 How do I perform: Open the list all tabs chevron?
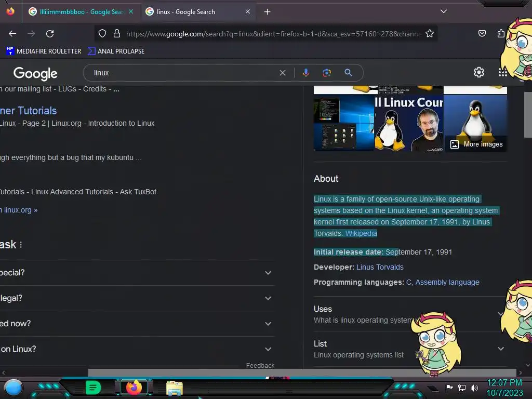pos(444,11)
